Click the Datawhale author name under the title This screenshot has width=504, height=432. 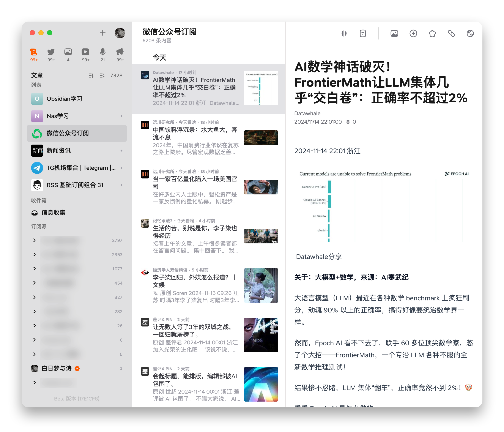click(307, 113)
